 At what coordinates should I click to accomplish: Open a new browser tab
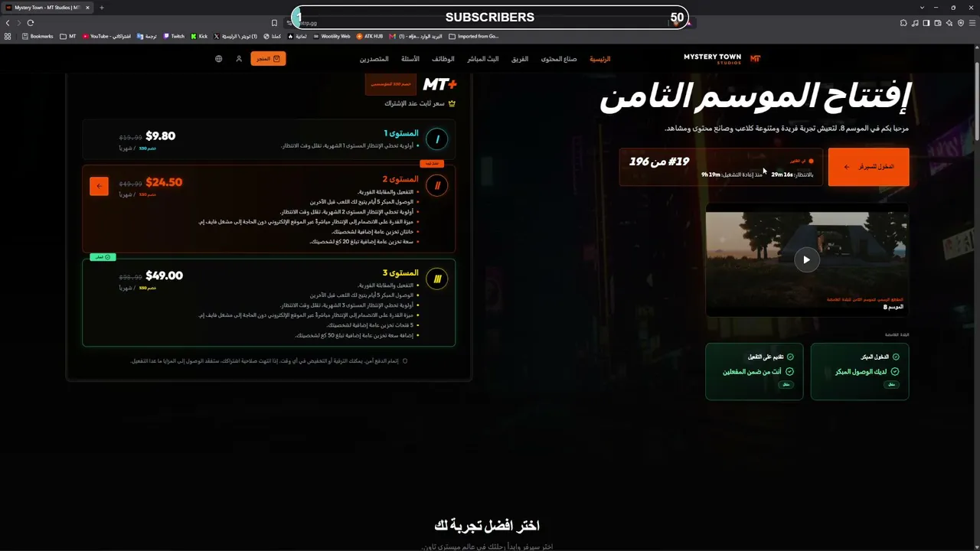[x=102, y=8]
